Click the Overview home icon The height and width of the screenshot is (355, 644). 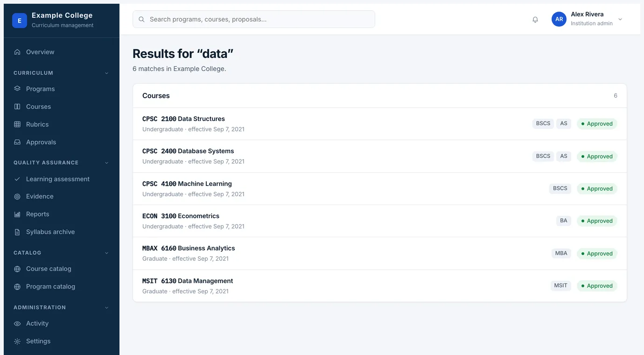pyautogui.click(x=17, y=52)
